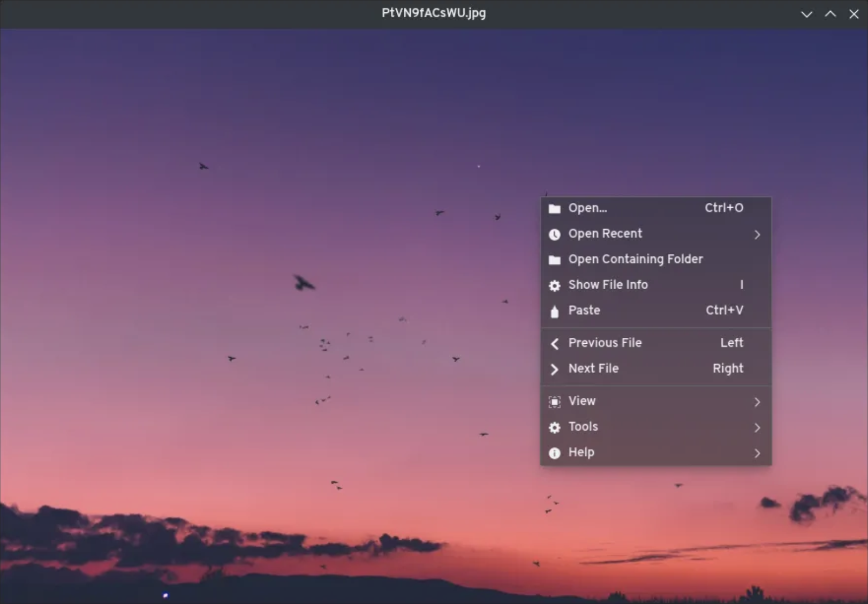Click the gear icon beside Show File Info

pos(555,285)
